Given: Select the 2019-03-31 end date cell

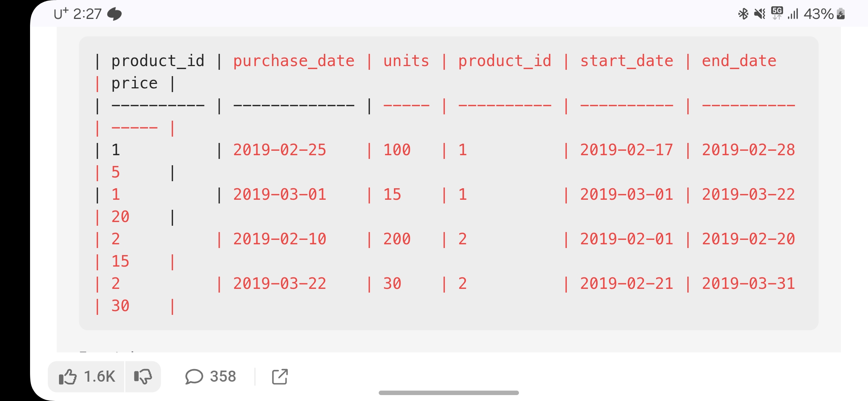Looking at the screenshot, I should click(749, 284).
